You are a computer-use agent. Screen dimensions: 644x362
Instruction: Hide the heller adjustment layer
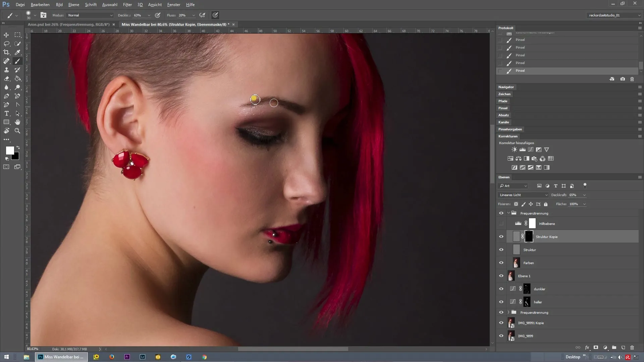(x=501, y=302)
